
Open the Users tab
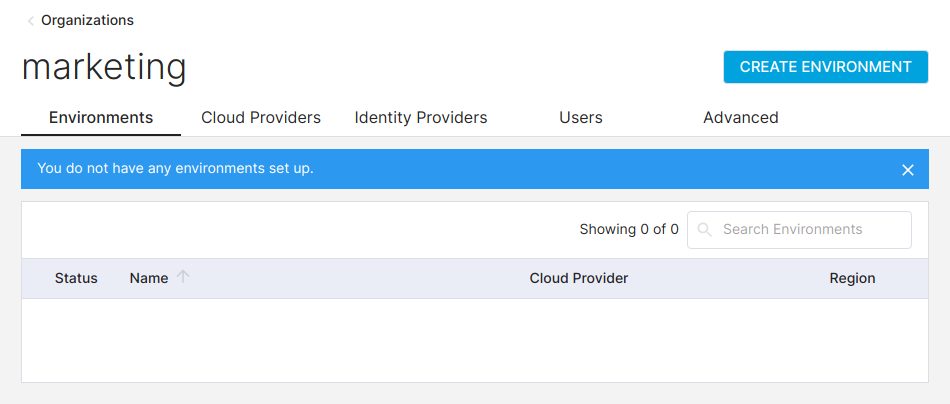coord(581,118)
